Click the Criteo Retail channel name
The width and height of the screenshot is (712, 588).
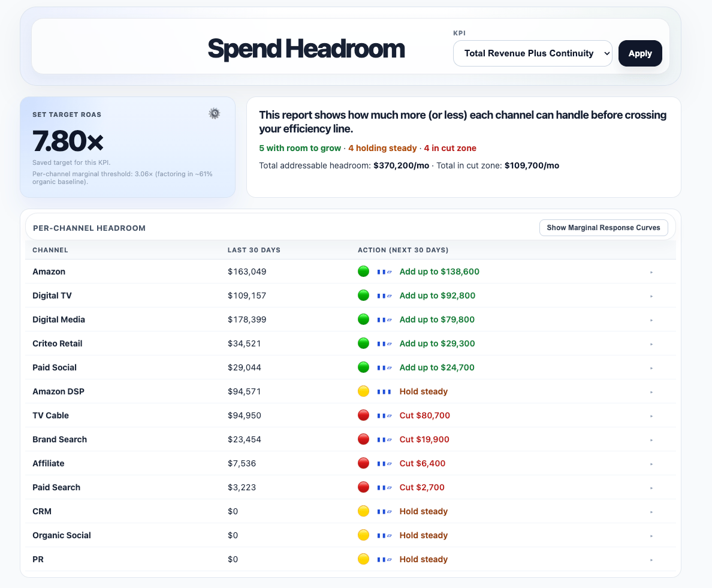pos(57,343)
